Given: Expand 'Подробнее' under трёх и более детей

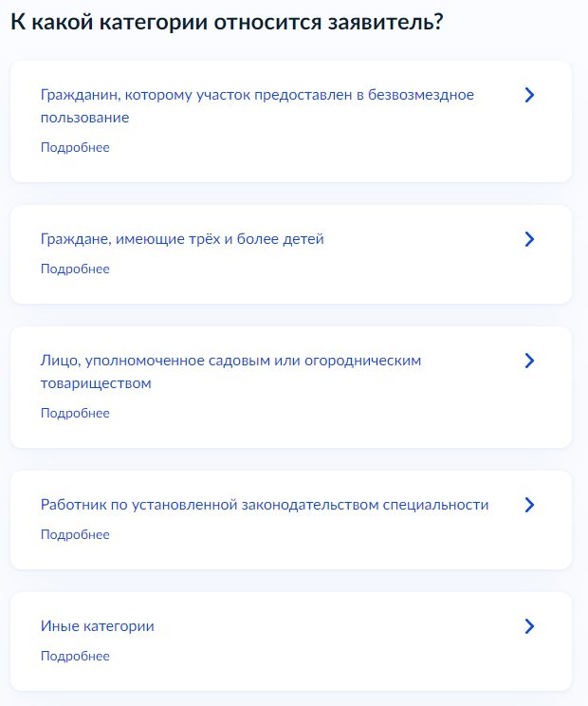Looking at the screenshot, I should click(75, 269).
